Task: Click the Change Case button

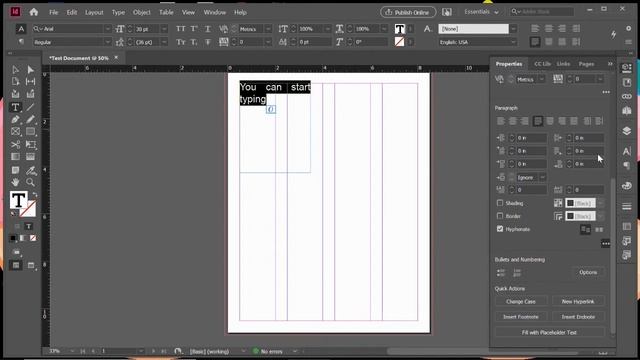Action: pos(521,302)
